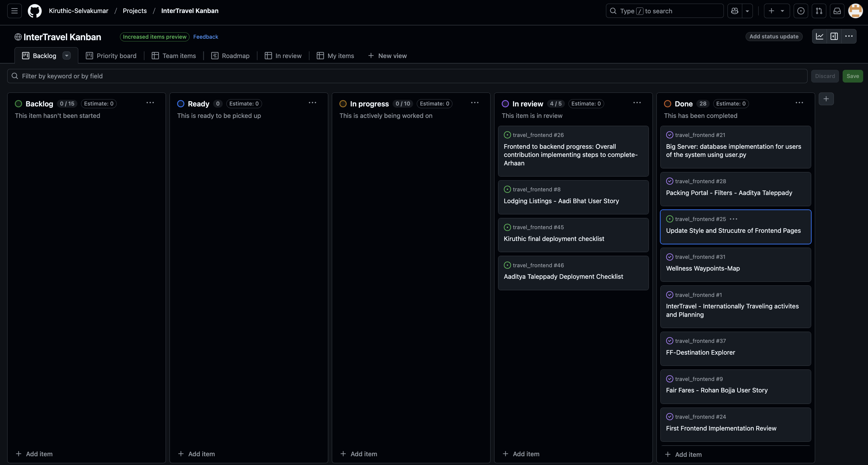The height and width of the screenshot is (465, 868).
Task: Add item to Backlog column
Action: [34, 454]
